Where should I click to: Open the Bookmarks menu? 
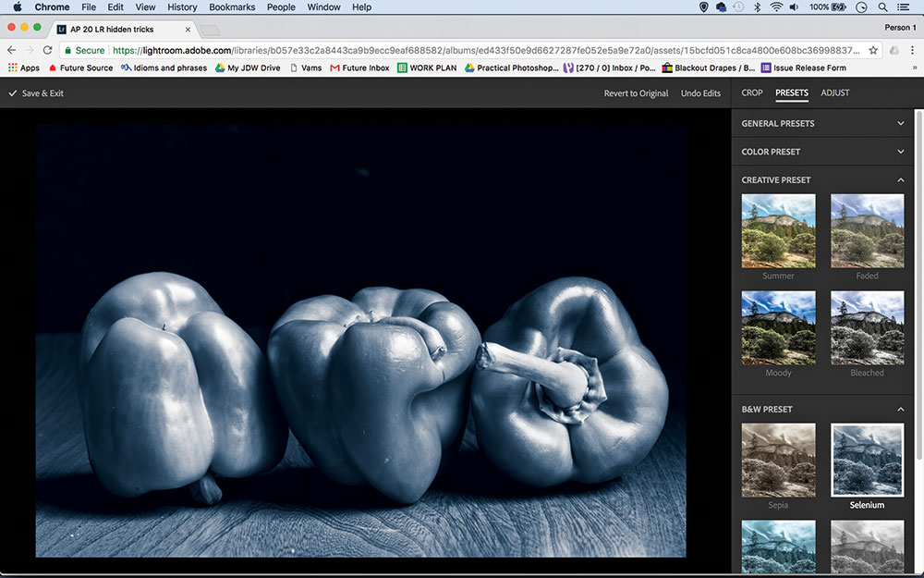pos(232,7)
